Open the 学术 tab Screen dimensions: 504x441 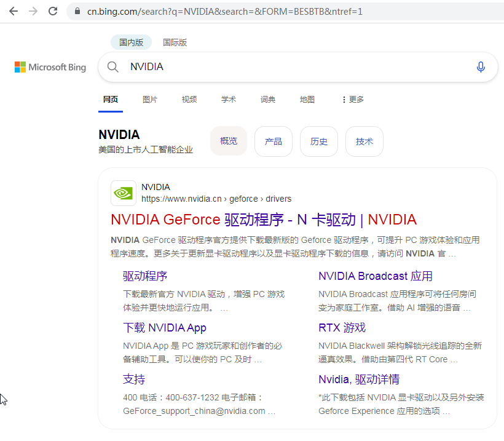click(229, 100)
